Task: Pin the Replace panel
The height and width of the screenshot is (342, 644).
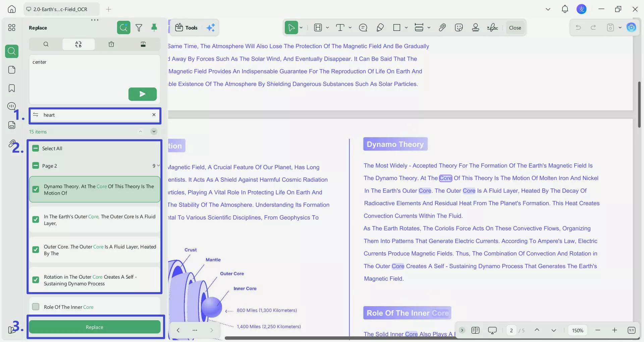Action: point(154,28)
